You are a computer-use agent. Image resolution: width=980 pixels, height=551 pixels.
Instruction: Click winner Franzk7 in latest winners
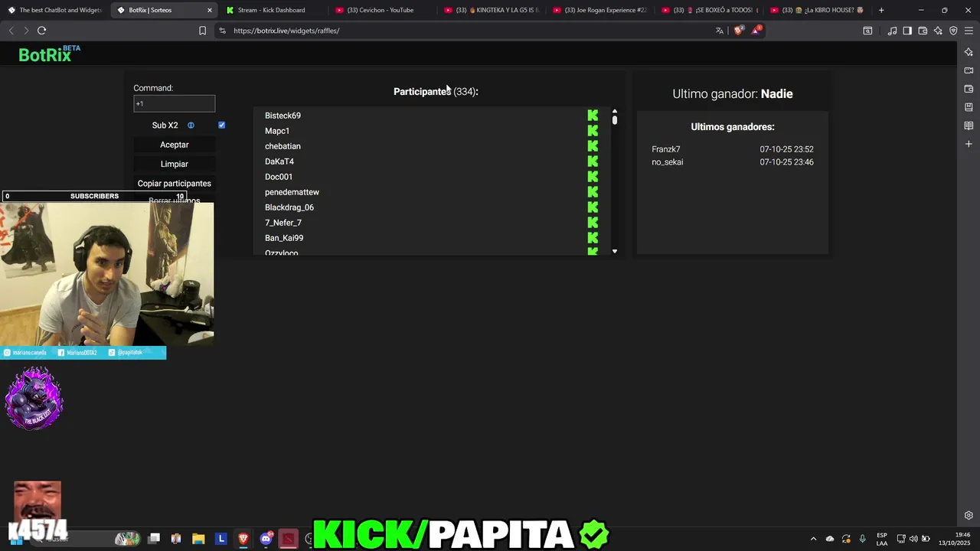click(666, 149)
